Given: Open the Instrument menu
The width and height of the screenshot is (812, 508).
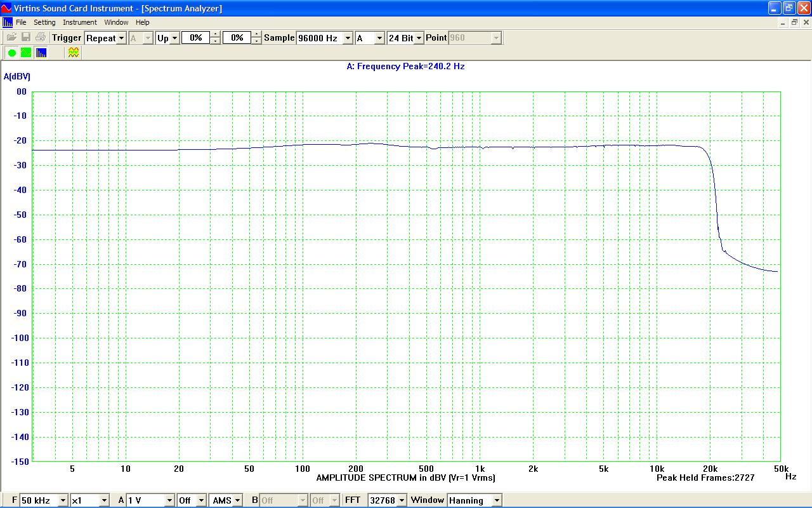Looking at the screenshot, I should coord(80,22).
